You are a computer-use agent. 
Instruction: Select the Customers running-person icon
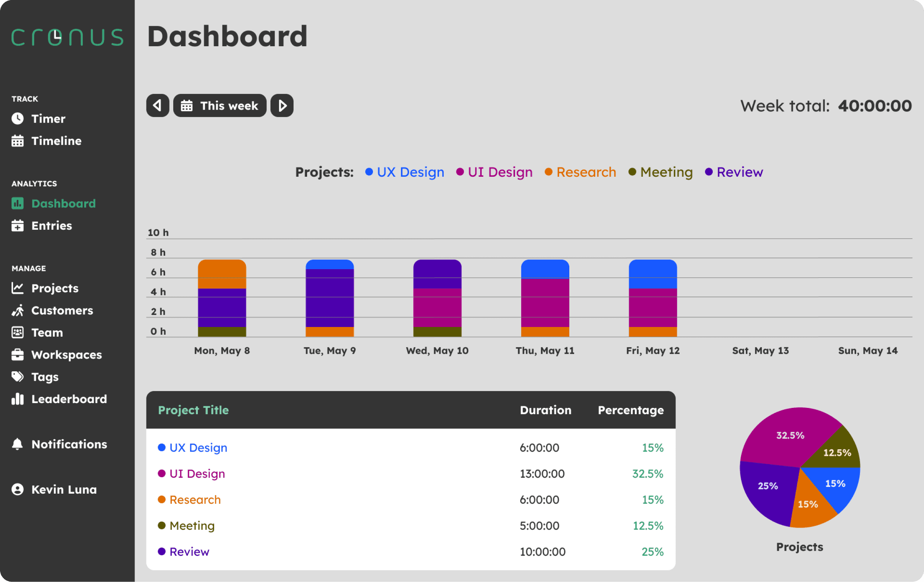coord(17,310)
